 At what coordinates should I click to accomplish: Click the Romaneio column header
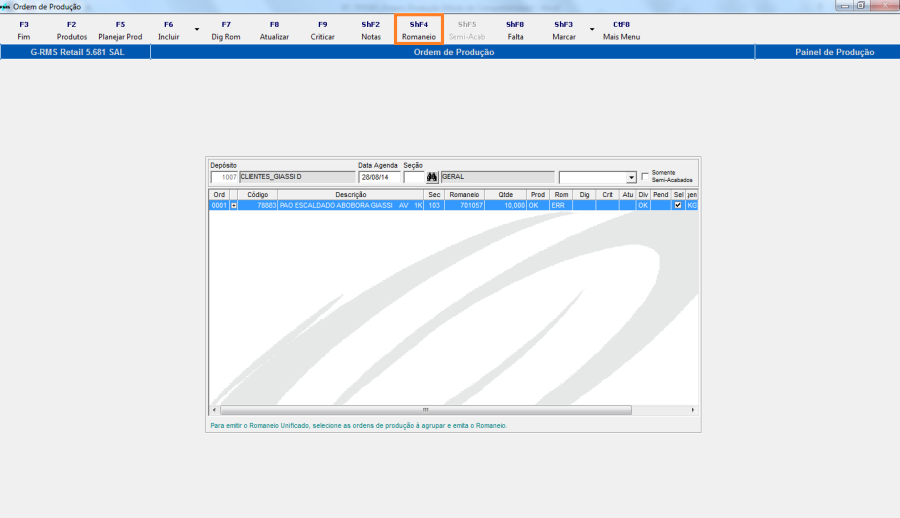[464, 195]
